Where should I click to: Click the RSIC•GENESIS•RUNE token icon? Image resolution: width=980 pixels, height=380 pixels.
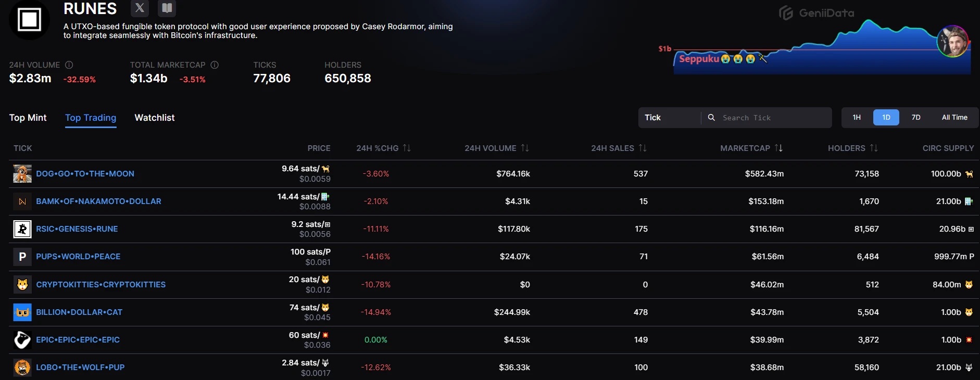coord(22,229)
